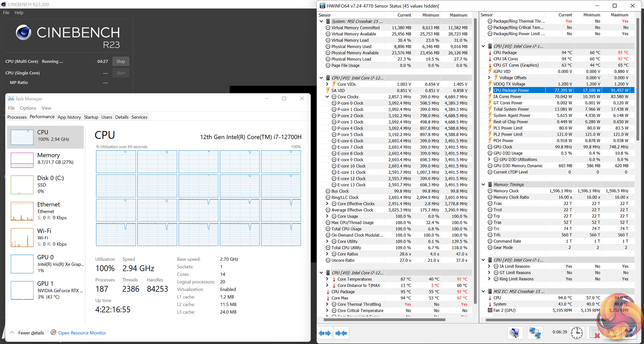Click the Fewer details link

[31, 333]
